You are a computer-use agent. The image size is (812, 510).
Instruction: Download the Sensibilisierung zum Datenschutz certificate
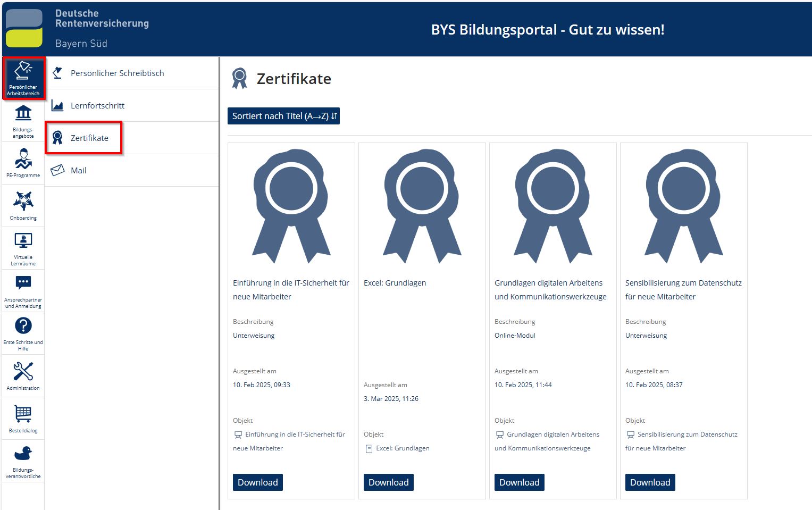click(650, 482)
